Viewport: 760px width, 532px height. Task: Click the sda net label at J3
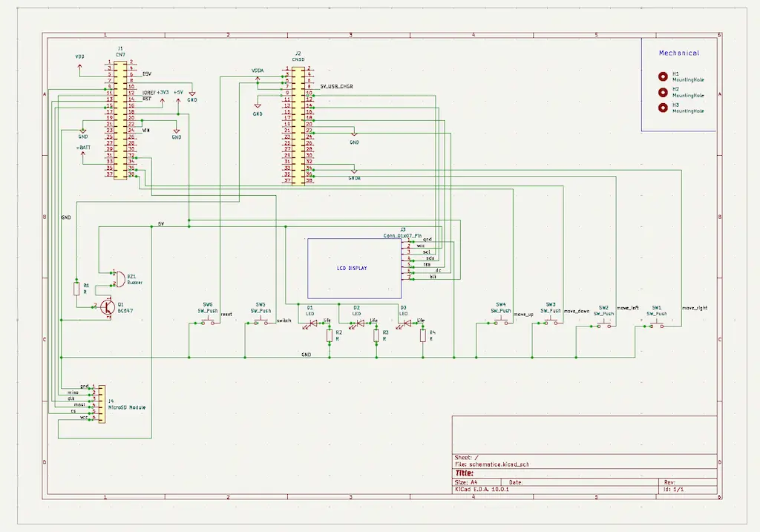coord(430,258)
